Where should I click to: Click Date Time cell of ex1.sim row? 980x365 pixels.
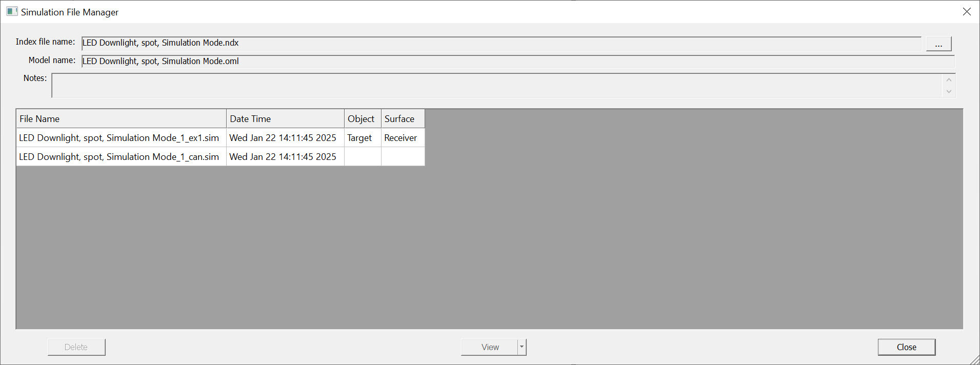(x=285, y=138)
